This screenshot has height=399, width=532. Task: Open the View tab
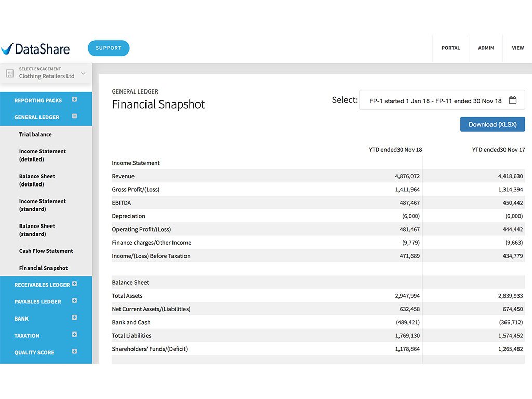pos(518,48)
